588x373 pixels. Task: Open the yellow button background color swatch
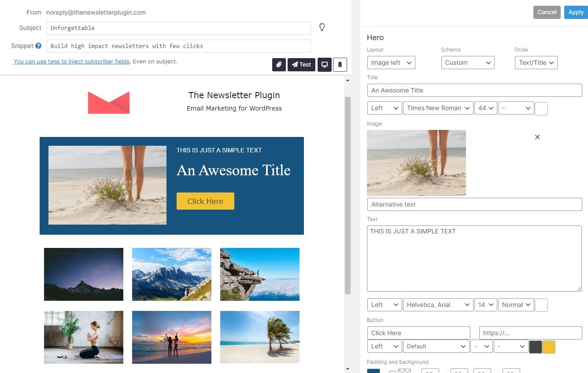[549, 347]
